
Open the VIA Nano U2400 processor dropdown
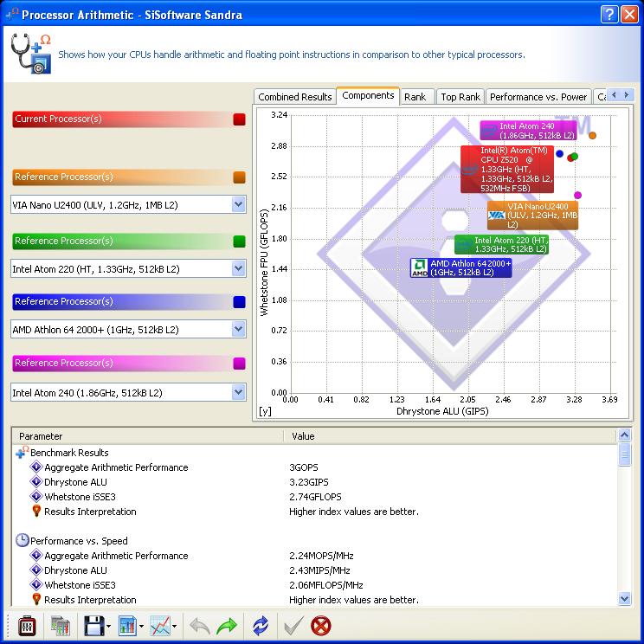[x=239, y=204]
